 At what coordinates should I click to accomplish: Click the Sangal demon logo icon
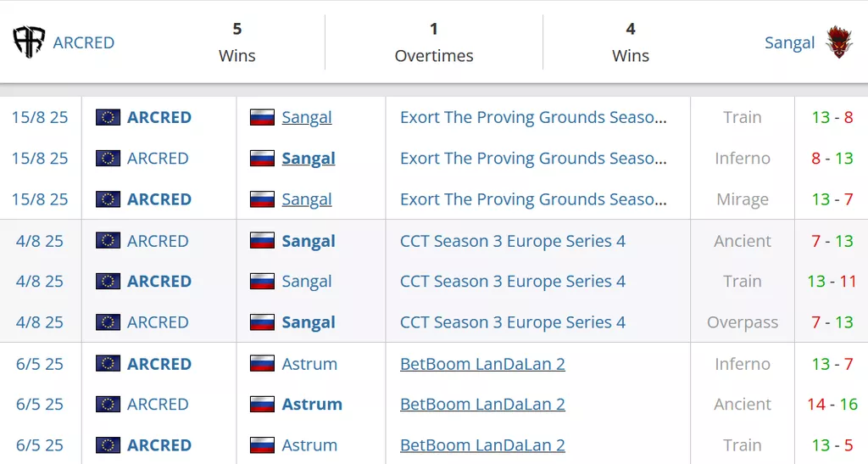click(838, 42)
